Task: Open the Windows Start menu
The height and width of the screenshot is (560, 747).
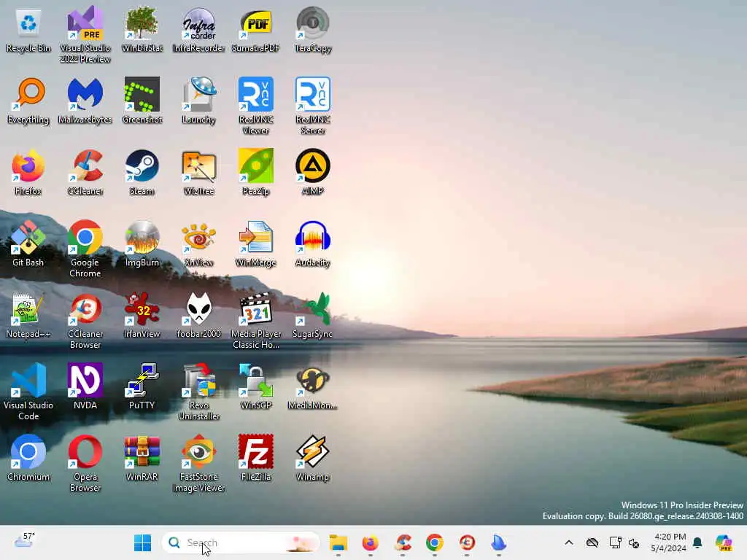Action: coord(142,542)
